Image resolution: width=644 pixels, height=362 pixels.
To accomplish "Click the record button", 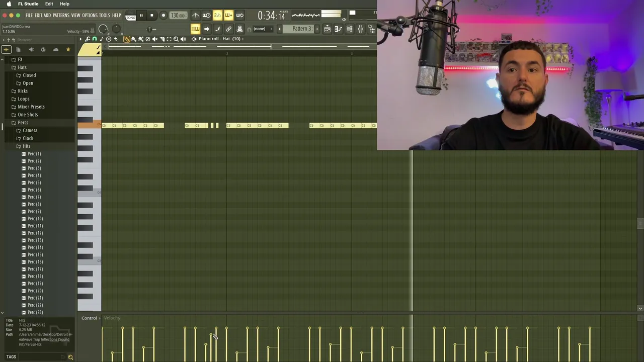I will [x=163, y=15].
